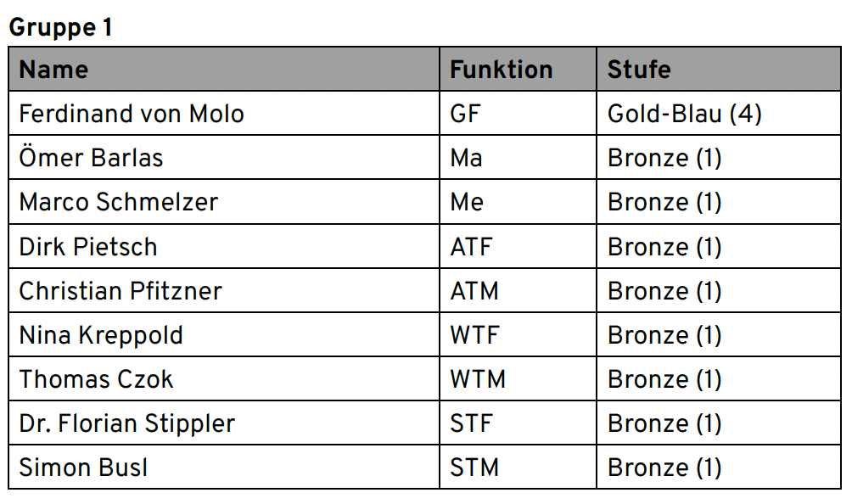Click the ATM function cell

(x=474, y=291)
